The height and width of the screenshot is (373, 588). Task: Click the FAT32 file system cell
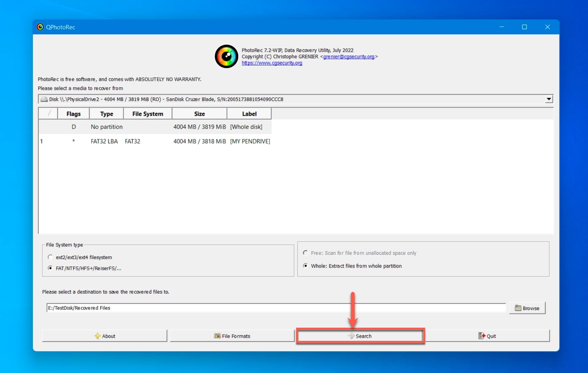pyautogui.click(x=132, y=141)
